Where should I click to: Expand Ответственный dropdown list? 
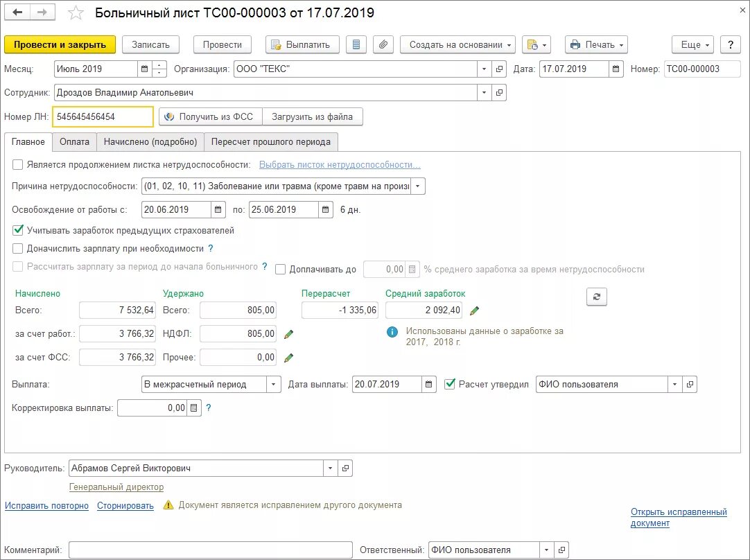coord(546,550)
